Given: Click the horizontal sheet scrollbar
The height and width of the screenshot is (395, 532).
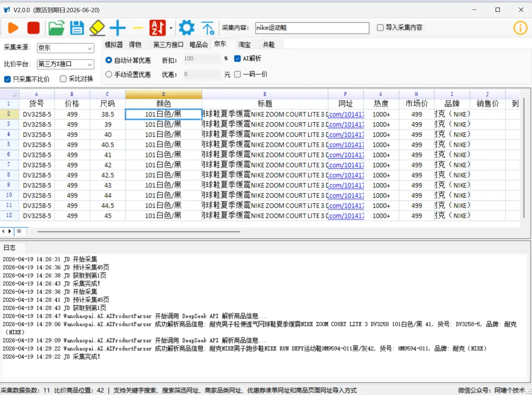Looking at the screenshot, I should pos(139,232).
